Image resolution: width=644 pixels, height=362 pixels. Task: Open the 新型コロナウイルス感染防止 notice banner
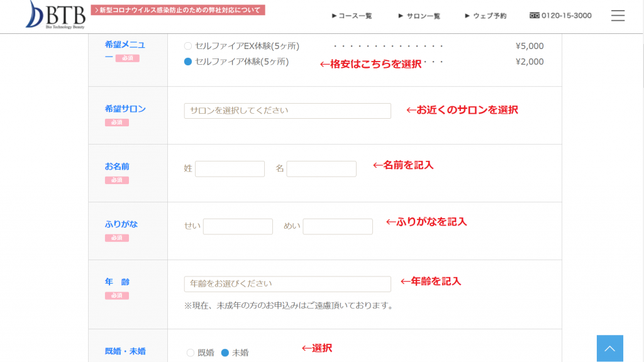coord(178,10)
